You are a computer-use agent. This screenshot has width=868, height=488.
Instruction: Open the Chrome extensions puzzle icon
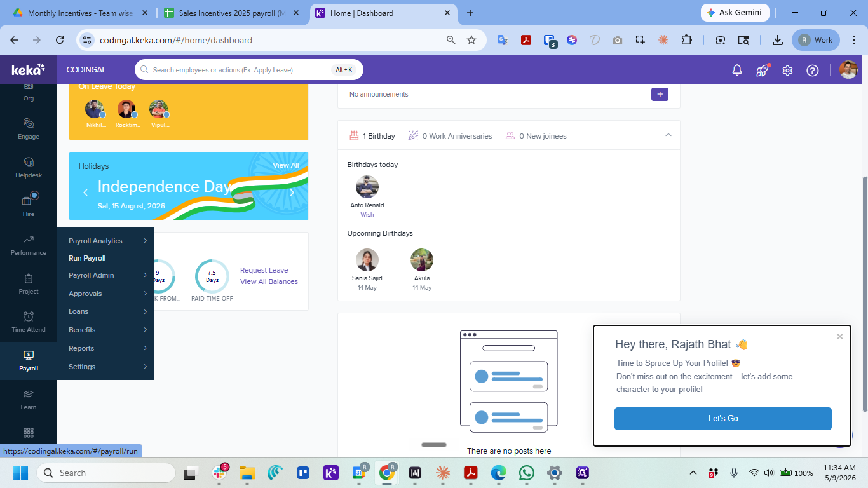(686, 40)
